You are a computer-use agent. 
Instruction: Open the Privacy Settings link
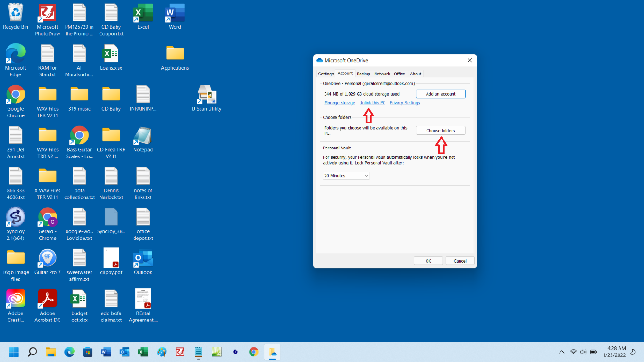405,103
